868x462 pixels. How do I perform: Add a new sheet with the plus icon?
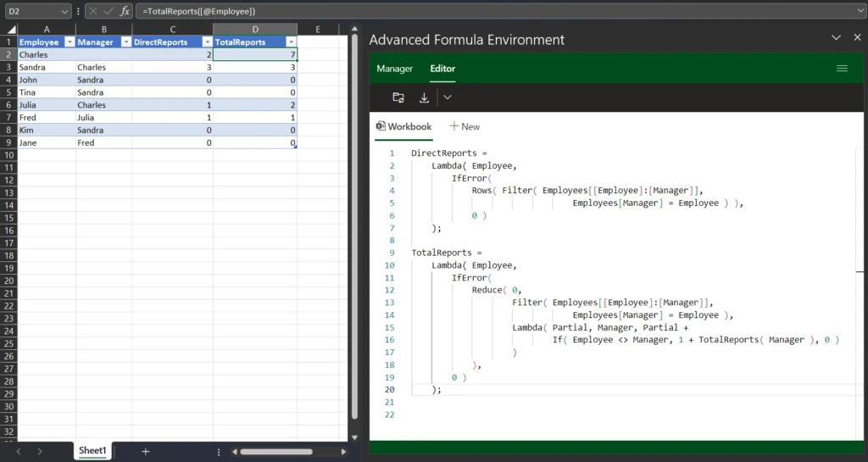coord(145,452)
